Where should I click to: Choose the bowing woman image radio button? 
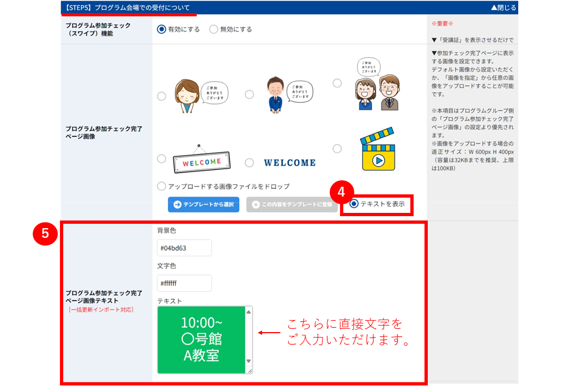point(161,96)
